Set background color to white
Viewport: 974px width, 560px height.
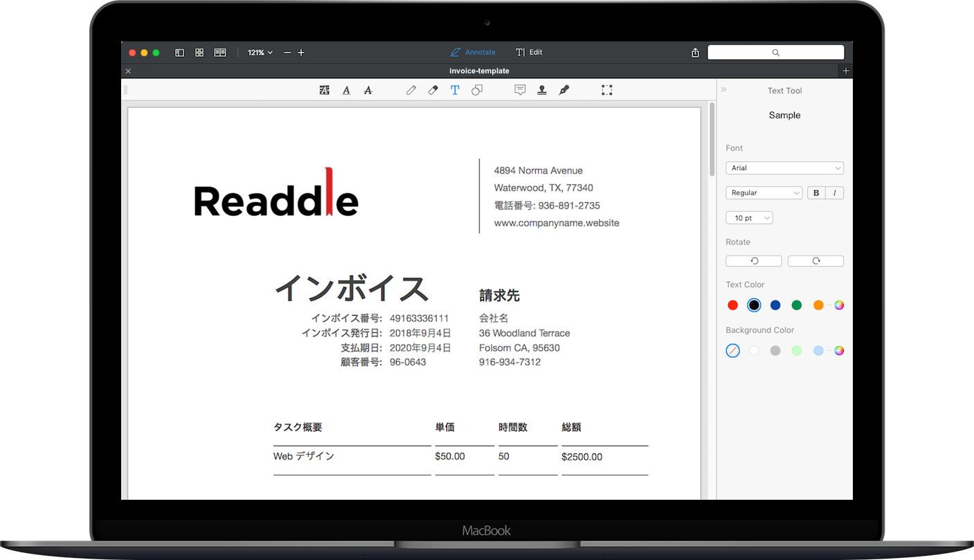tap(754, 351)
